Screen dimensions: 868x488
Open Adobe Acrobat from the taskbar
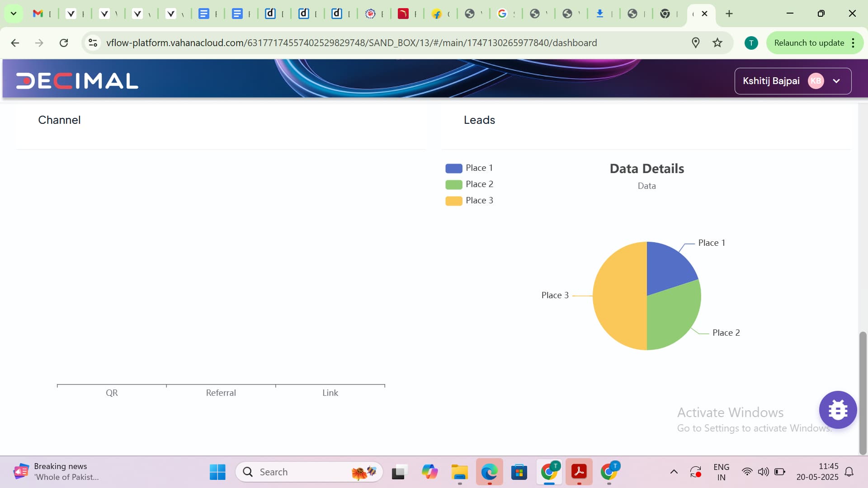tap(579, 472)
